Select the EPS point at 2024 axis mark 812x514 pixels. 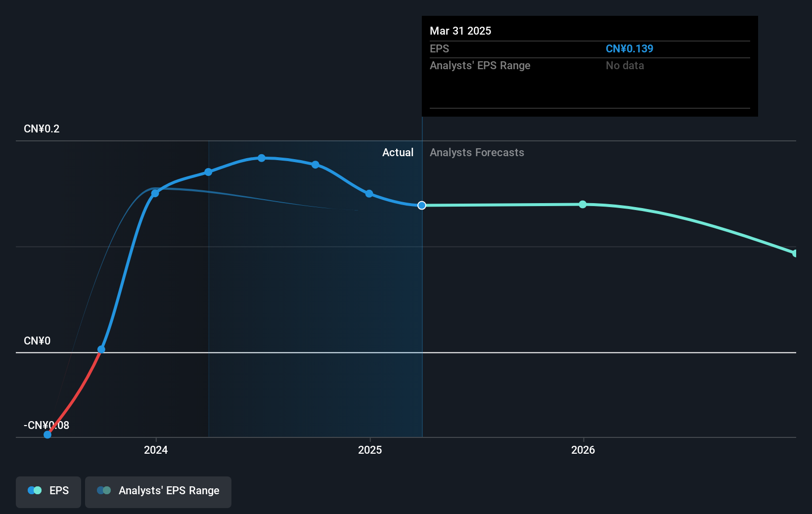(x=155, y=193)
